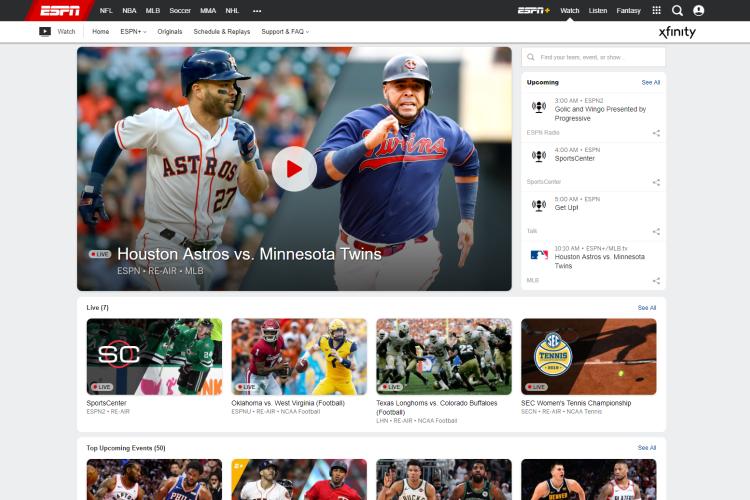Open the ESPN+ baseball upcoming thumbnail
This screenshot has height=500, width=750.
[299, 479]
